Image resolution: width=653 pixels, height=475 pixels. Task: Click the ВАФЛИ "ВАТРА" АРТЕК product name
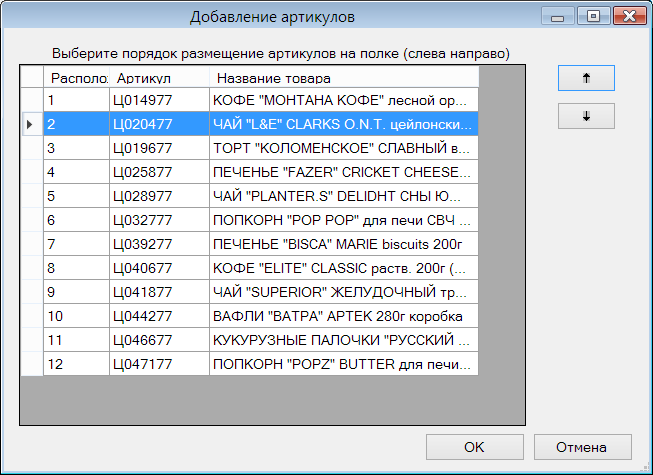[x=344, y=316]
